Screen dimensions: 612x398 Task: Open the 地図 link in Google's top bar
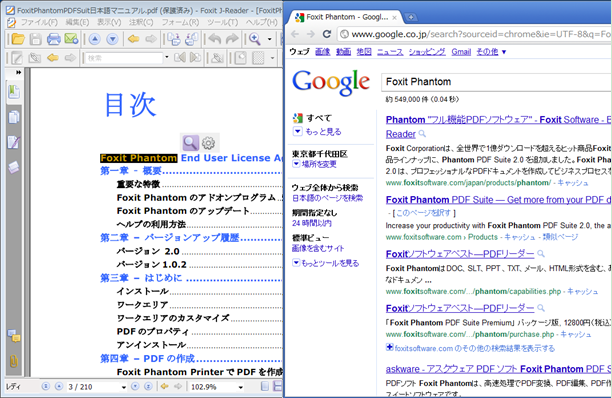364,52
